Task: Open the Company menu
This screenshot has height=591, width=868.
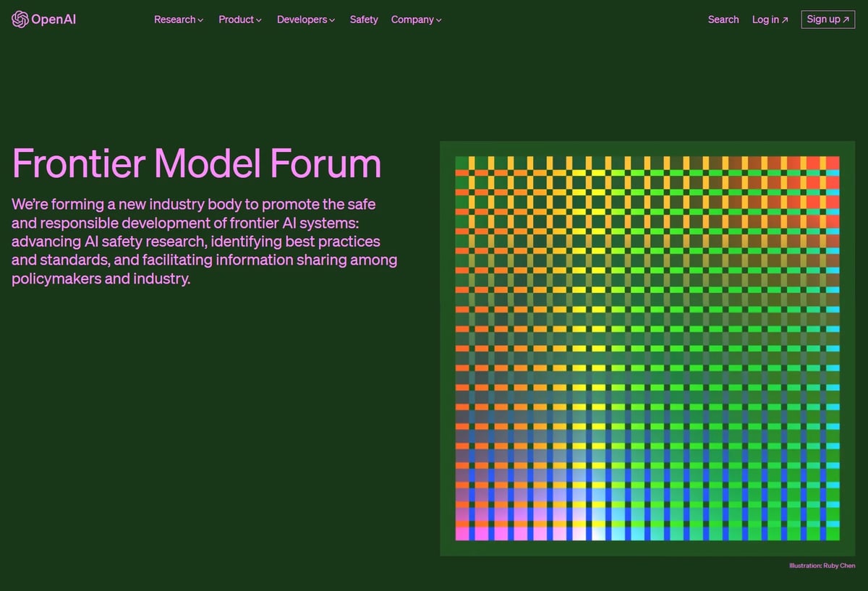Action: click(x=417, y=20)
